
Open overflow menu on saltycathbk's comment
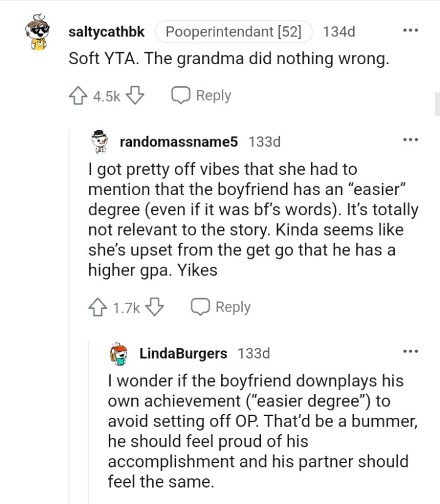[x=412, y=30]
